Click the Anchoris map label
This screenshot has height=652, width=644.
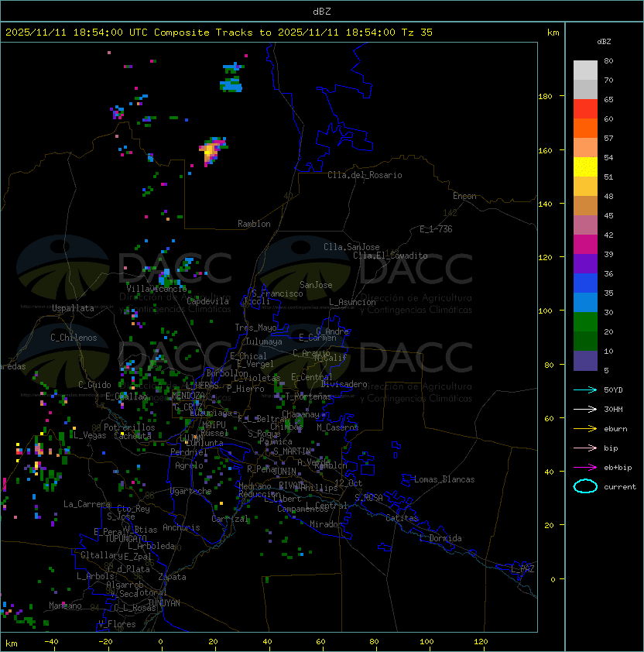click(181, 527)
